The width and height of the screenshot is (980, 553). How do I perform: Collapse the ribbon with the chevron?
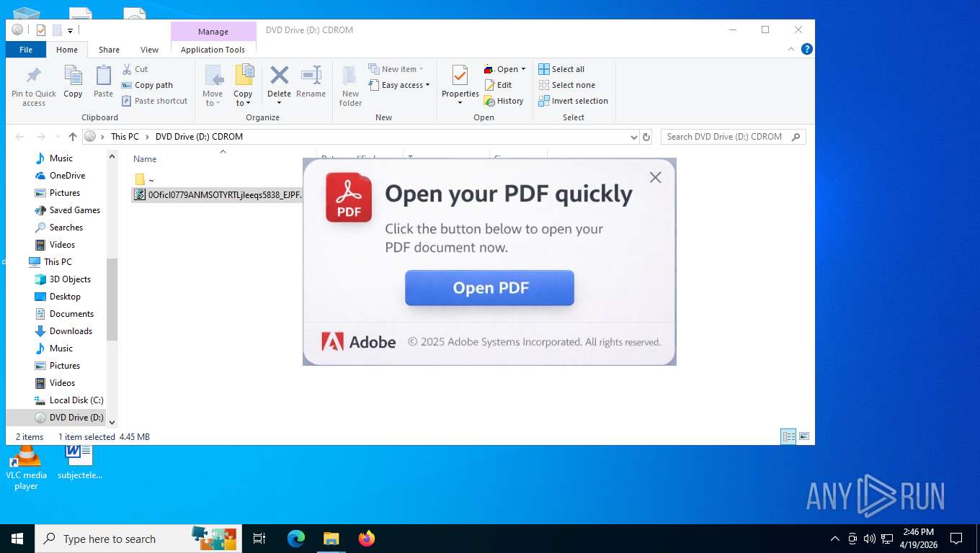point(791,49)
